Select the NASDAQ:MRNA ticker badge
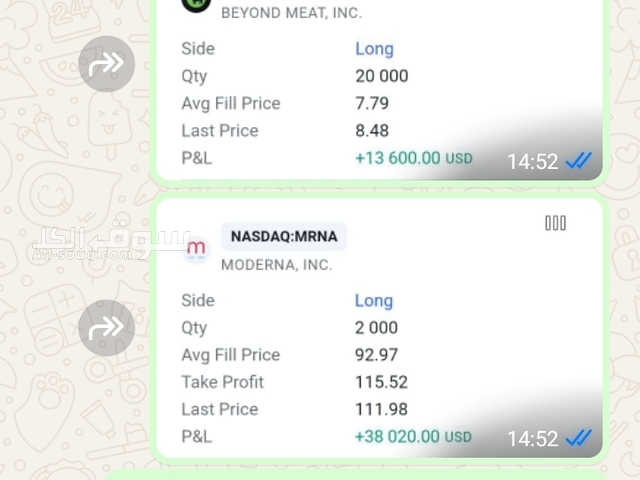 [x=284, y=237]
